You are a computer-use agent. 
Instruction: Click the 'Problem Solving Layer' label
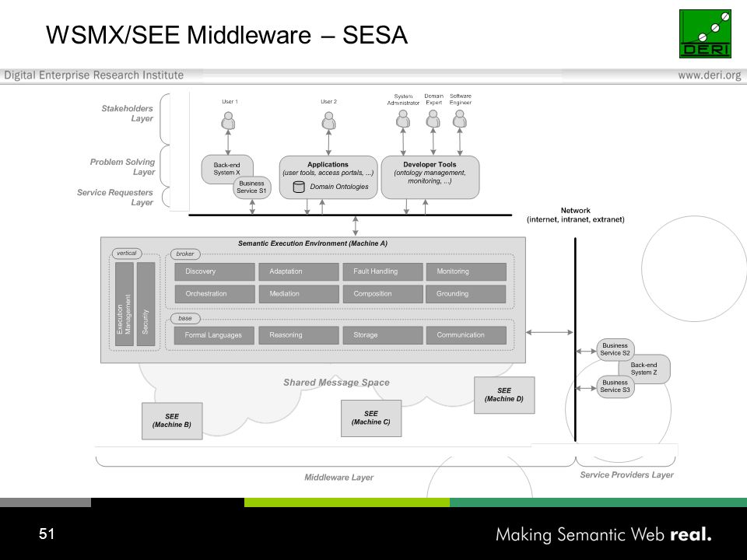[122, 166]
